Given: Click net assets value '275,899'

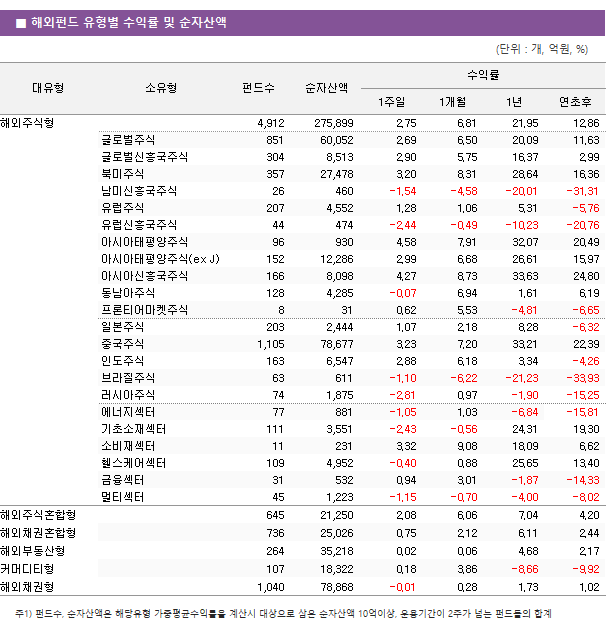Looking at the screenshot, I should click(334, 123).
